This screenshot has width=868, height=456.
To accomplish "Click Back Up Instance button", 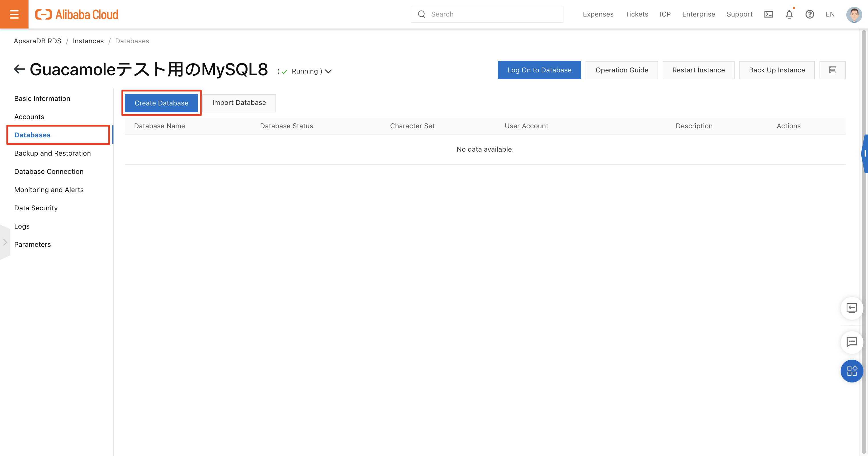I will [777, 70].
